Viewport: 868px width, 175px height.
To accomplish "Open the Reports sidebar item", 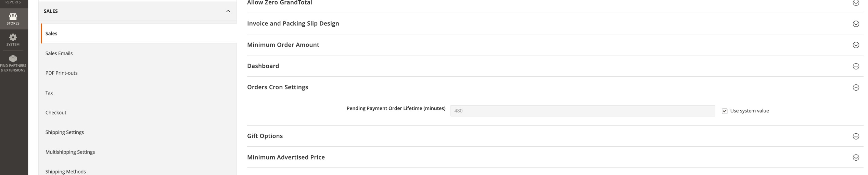I will pyautogui.click(x=13, y=2).
